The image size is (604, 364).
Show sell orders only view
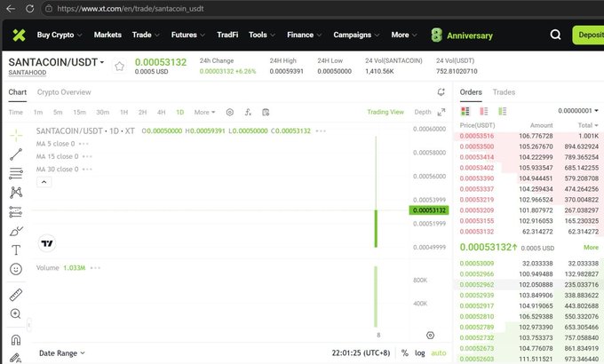tap(483, 111)
